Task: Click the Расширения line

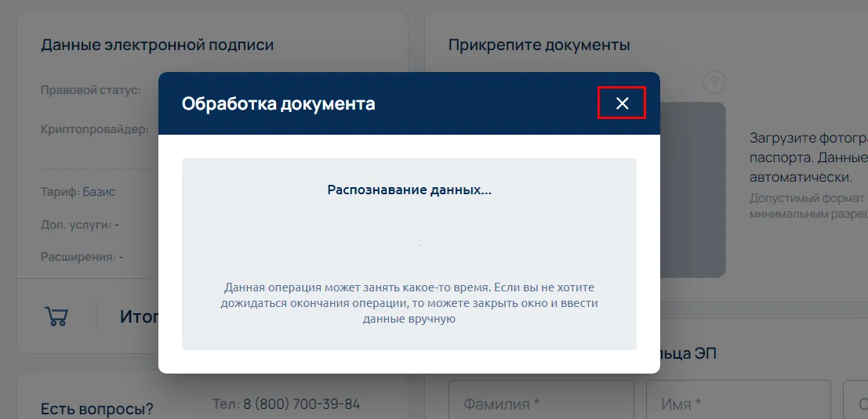Action: point(82,256)
